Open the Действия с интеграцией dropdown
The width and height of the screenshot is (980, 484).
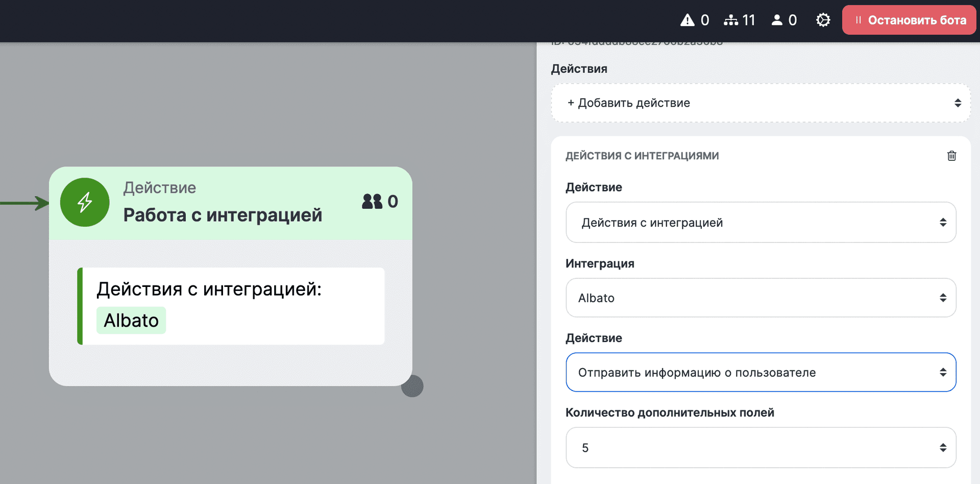tap(761, 223)
